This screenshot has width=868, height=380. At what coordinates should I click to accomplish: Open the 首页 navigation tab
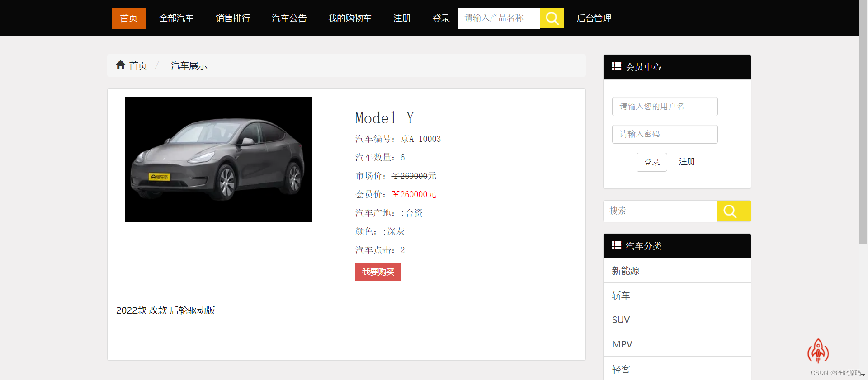[x=129, y=18]
